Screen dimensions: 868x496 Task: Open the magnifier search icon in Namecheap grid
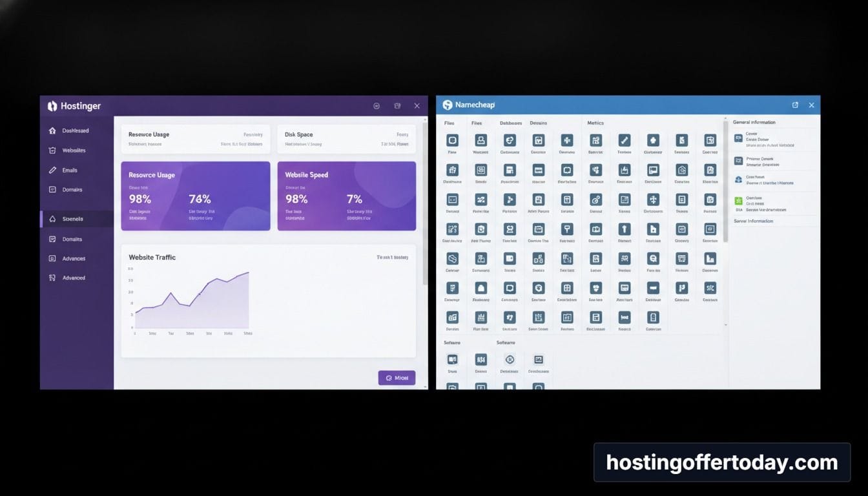[x=653, y=258]
